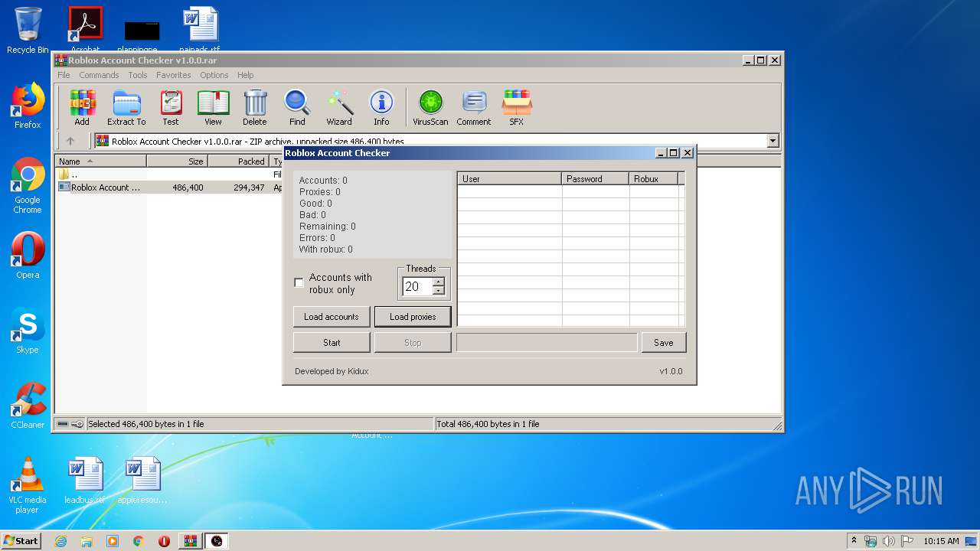Sort file list by Packed column
The width and height of the screenshot is (980, 551).
(238, 161)
